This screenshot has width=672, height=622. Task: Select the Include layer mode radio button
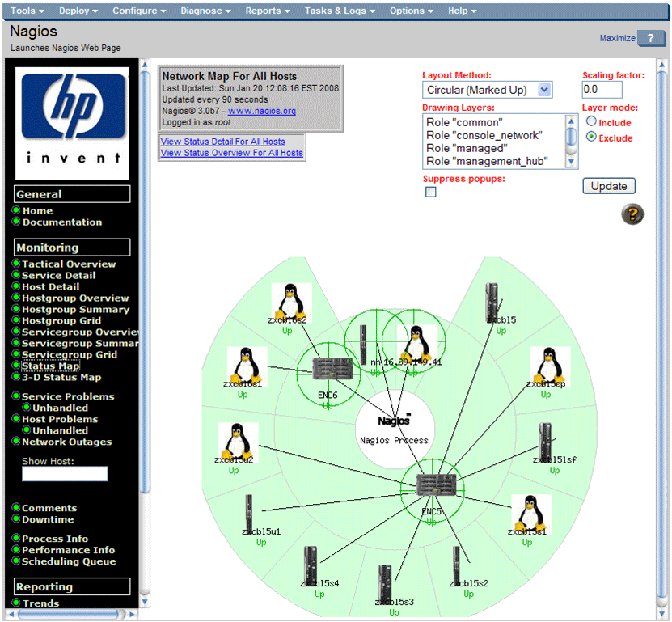pyautogui.click(x=591, y=121)
